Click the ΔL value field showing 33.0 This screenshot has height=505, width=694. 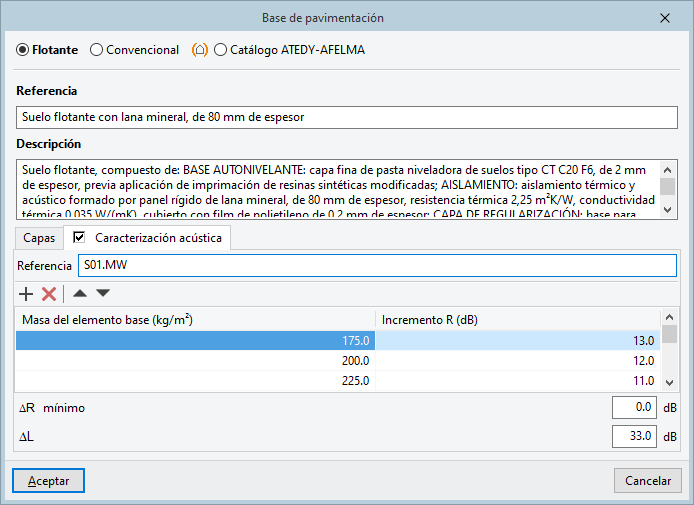click(x=634, y=436)
